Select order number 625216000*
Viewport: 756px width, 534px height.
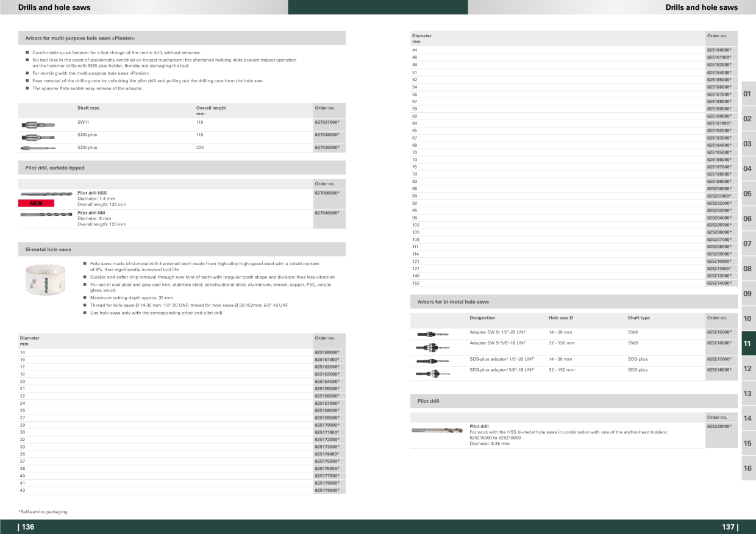(x=719, y=343)
